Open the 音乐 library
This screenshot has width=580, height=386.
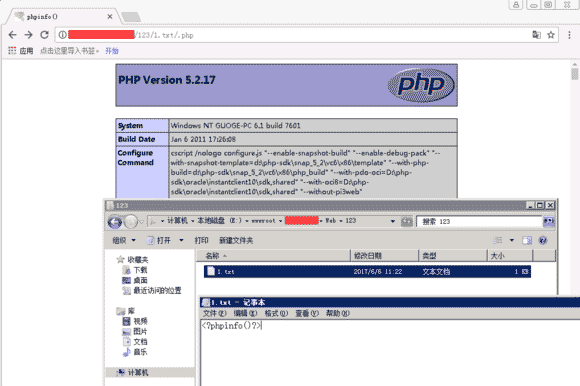[x=135, y=352]
